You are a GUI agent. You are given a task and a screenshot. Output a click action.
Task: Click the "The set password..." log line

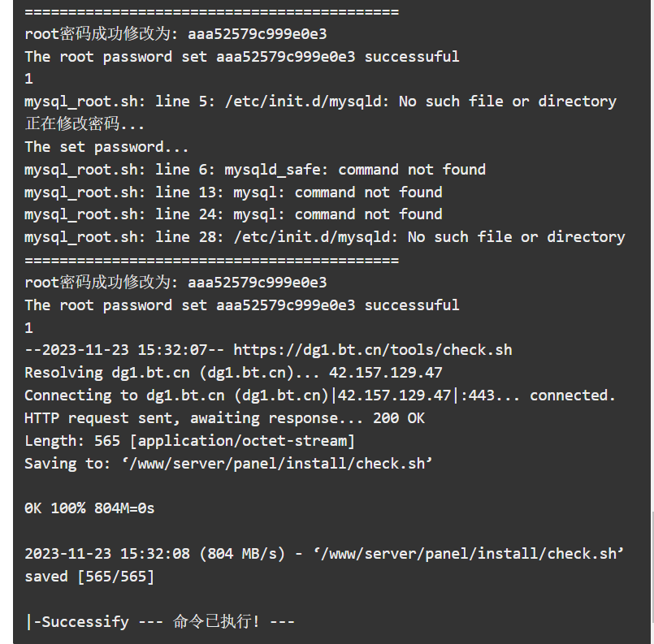tap(106, 147)
